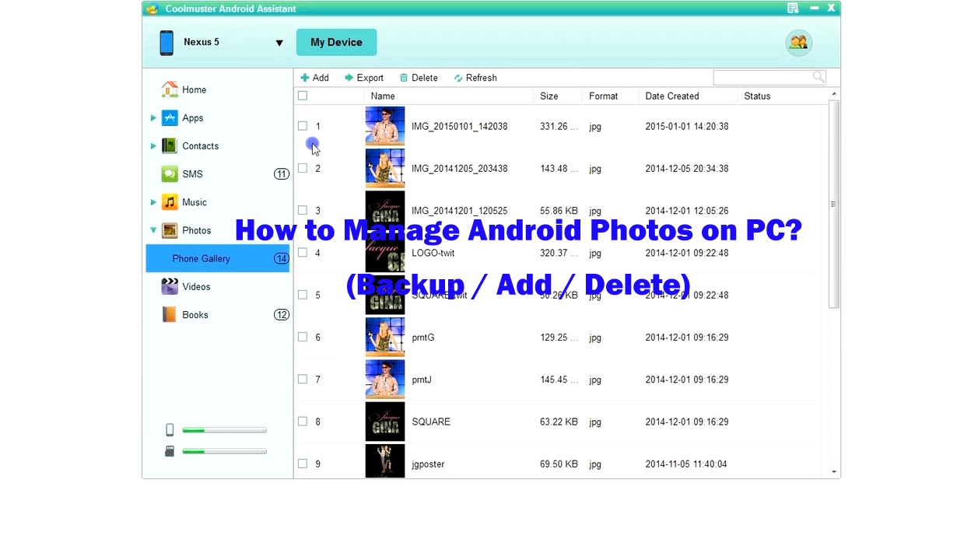Viewport: 978px width, 560px height.
Task: Open the Nexus 5 device dropdown arrow
Action: click(x=279, y=43)
